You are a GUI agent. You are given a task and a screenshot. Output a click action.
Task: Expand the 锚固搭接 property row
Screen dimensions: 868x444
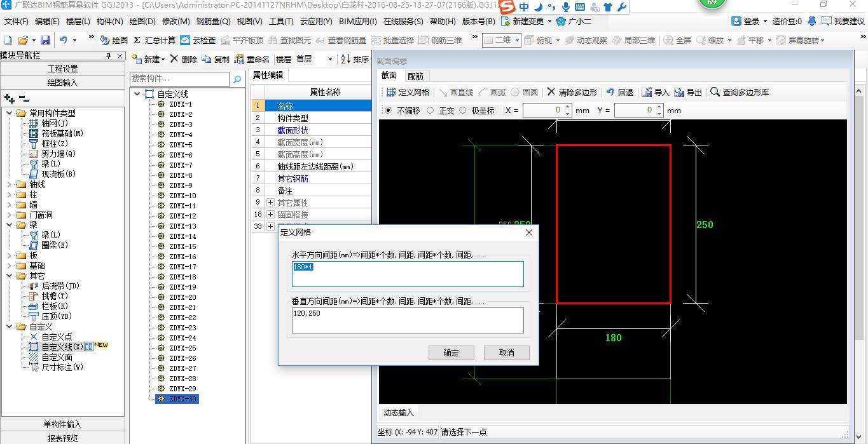point(270,214)
